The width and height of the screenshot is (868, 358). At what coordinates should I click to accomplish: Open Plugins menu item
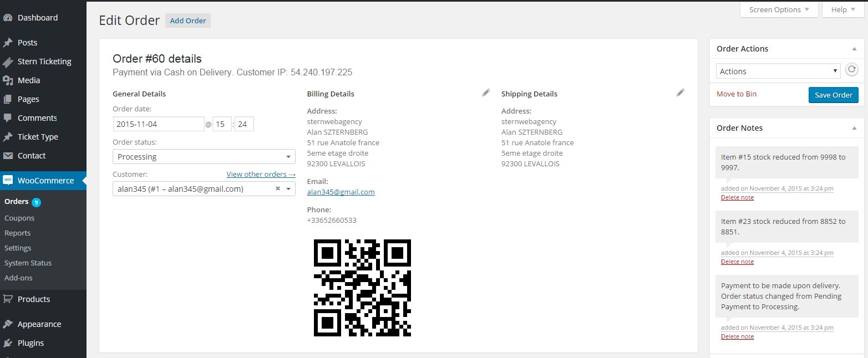point(43,343)
